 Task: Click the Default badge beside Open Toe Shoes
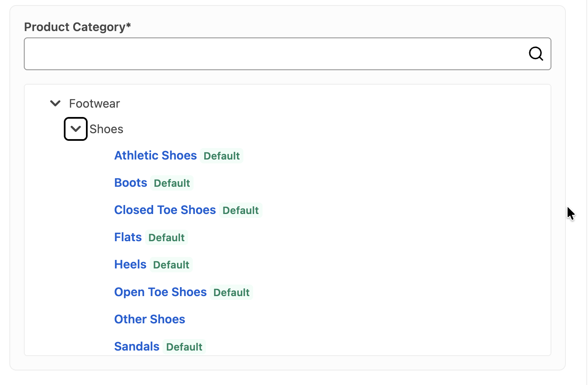click(231, 292)
